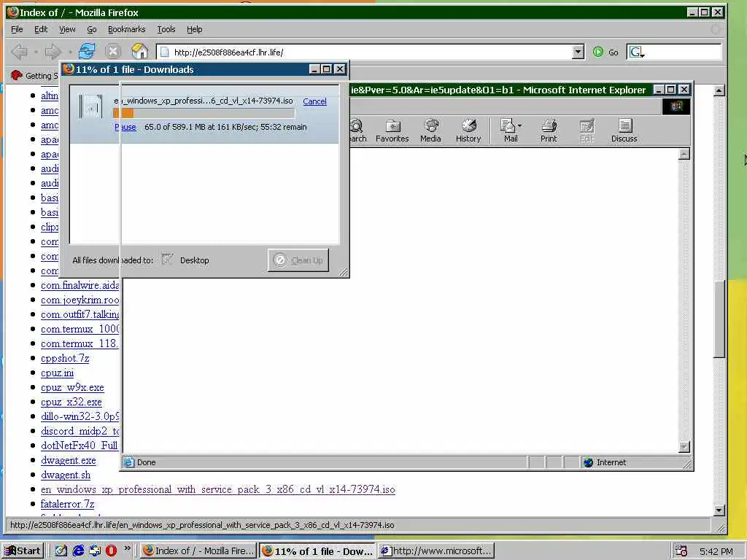Screen dimensions: 747x560
Task: Click the Firefox address bar
Action: [365, 52]
